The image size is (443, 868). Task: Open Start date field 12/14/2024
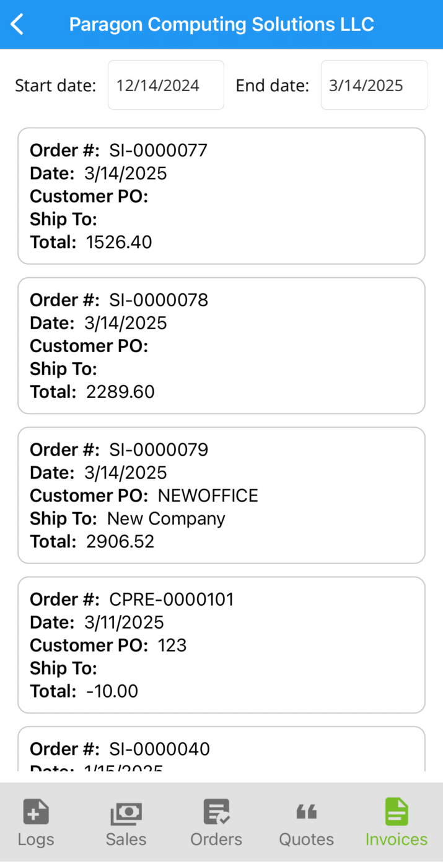pos(166,85)
